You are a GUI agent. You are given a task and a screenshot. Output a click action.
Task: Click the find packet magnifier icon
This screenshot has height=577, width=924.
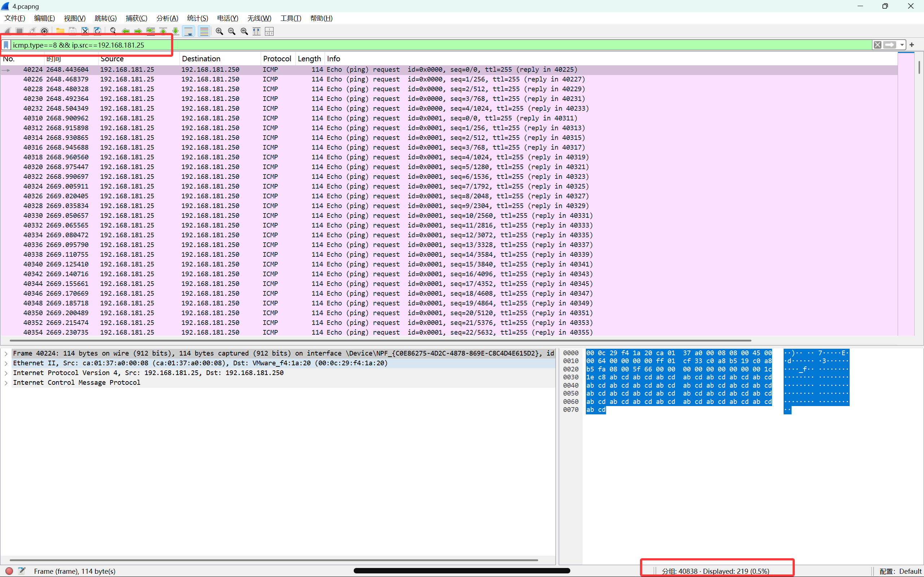(113, 31)
